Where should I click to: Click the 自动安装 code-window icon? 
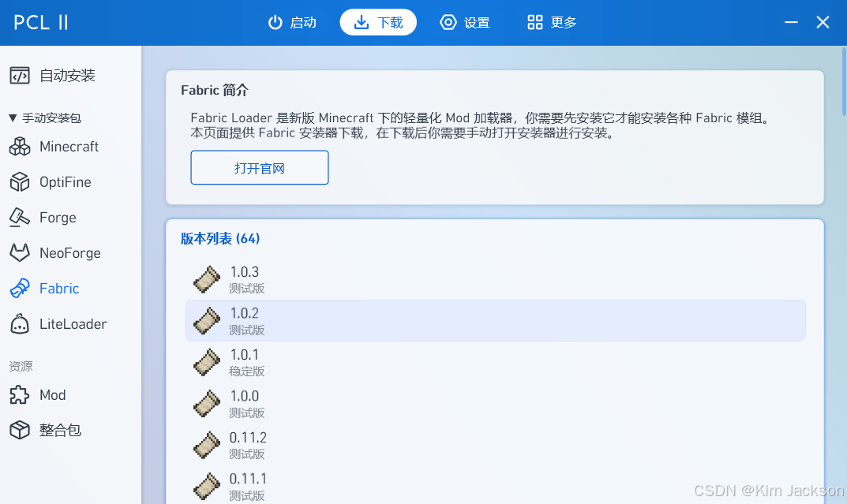click(x=20, y=76)
